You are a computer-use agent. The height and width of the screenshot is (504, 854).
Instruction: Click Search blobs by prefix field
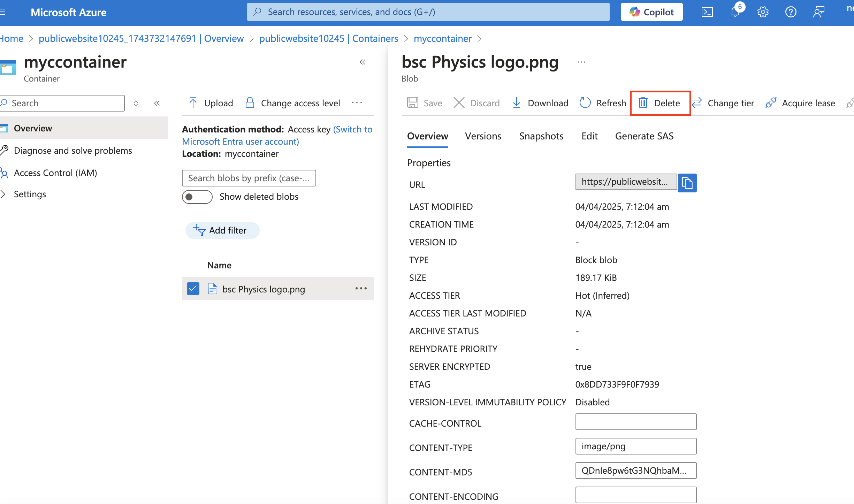pos(249,178)
